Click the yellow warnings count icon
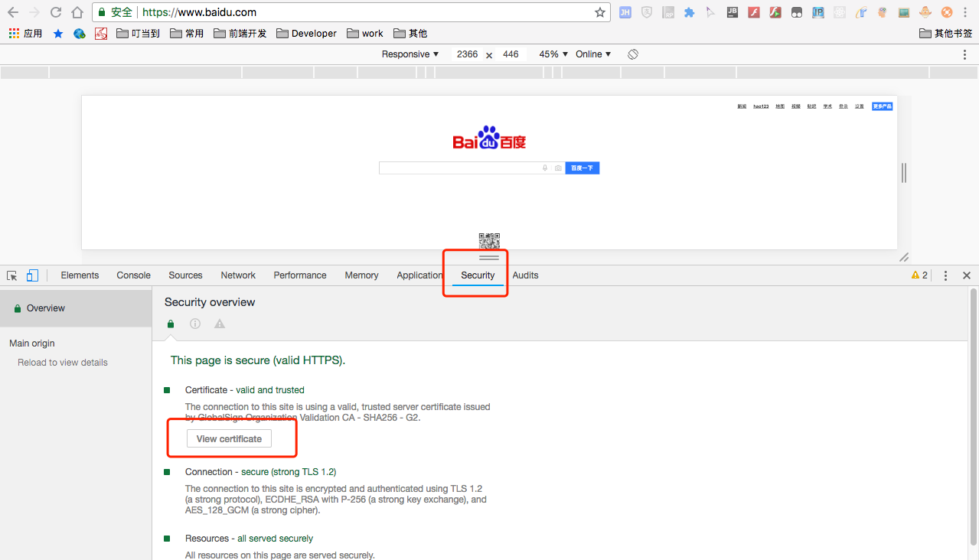Image resolution: width=979 pixels, height=560 pixels. click(919, 275)
